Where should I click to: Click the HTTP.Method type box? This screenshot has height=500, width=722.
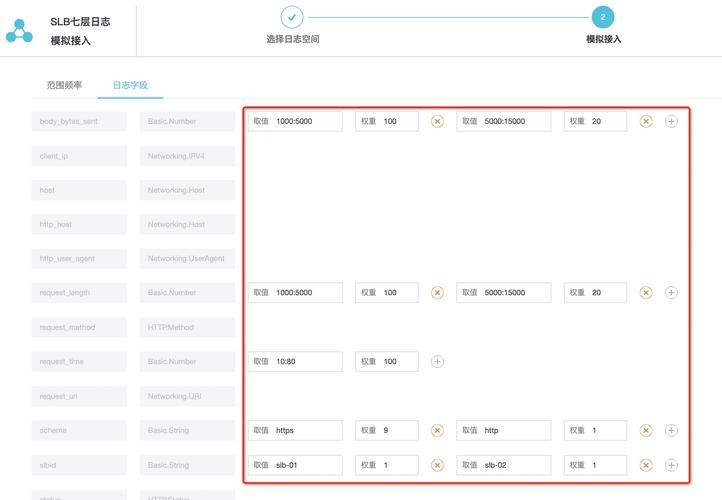187,327
